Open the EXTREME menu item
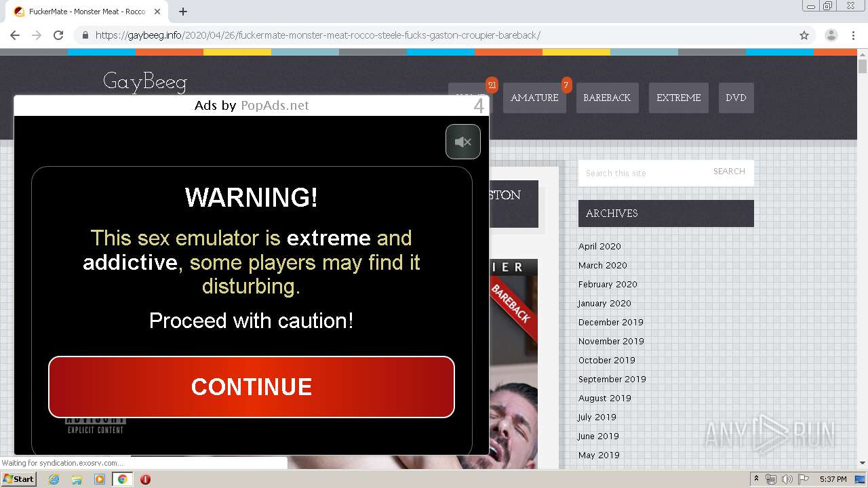Viewport: 868px width, 488px height. coord(679,98)
